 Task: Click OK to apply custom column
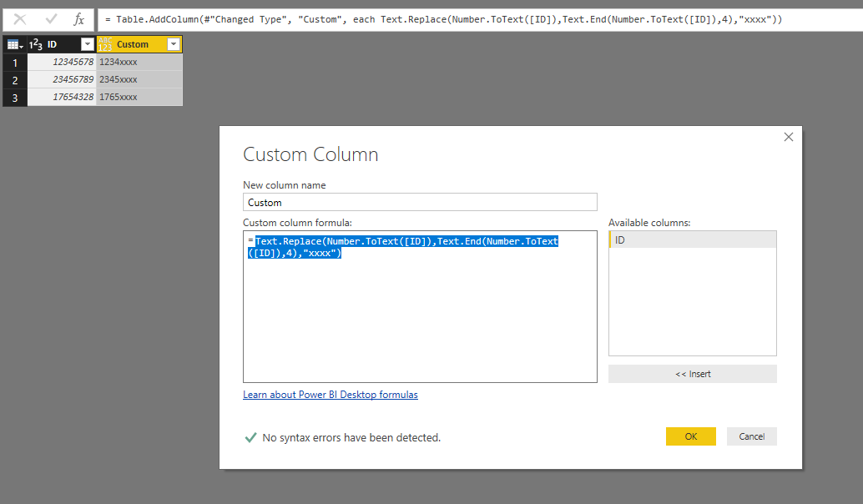pos(691,436)
